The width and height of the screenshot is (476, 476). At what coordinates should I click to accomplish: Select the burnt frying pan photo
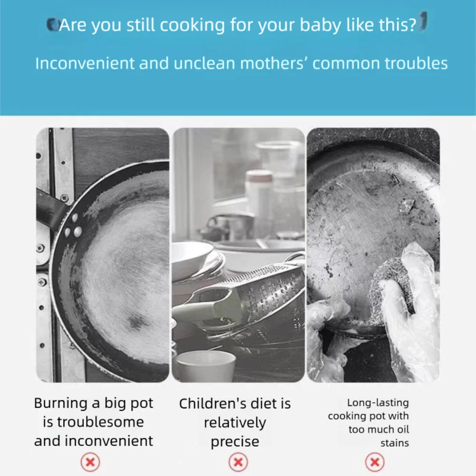(x=103, y=255)
